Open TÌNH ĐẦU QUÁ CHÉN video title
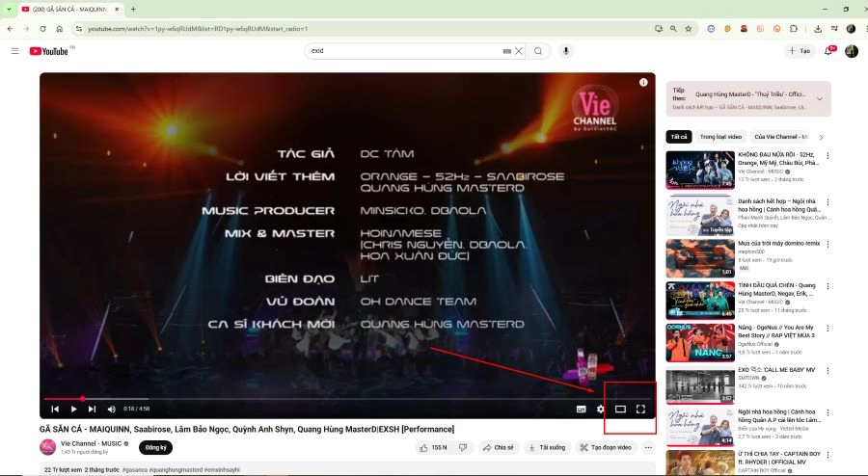 coord(776,290)
